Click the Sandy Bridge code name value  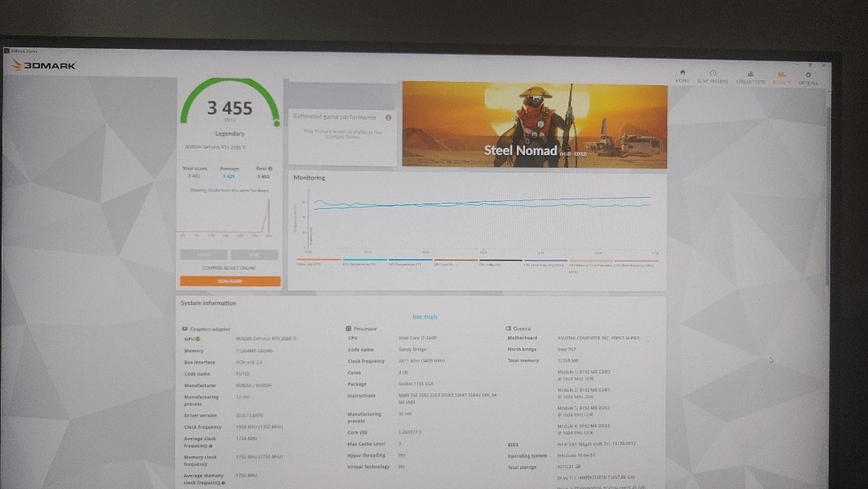click(412, 349)
